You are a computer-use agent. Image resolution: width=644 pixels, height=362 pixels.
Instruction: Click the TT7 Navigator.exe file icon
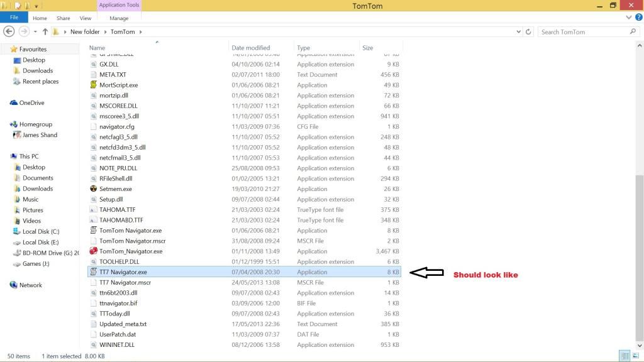[94, 271]
